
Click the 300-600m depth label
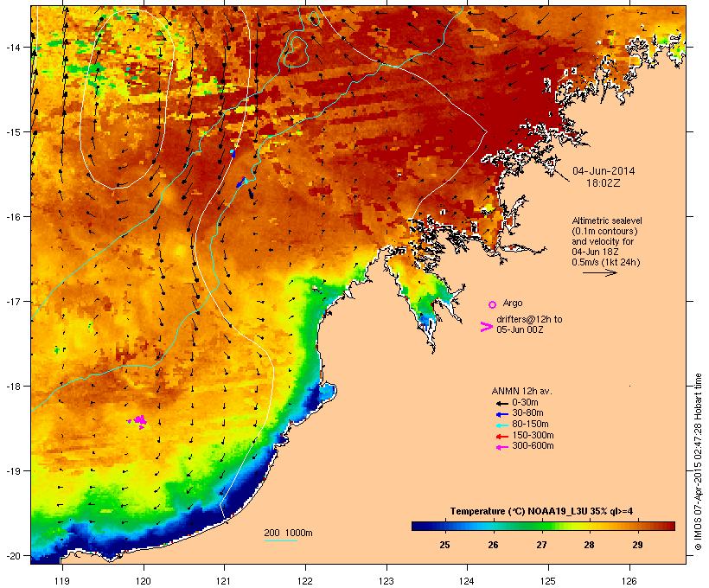click(533, 446)
